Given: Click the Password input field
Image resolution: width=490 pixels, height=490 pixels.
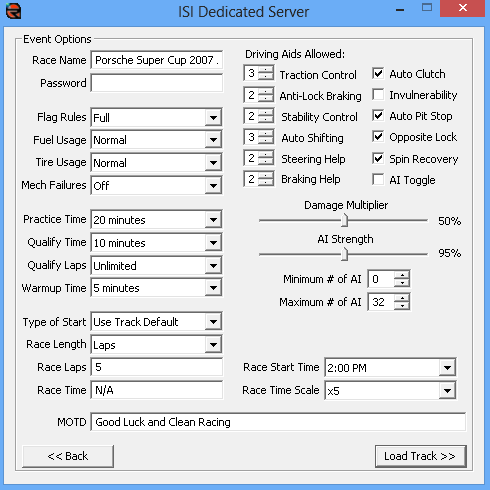Looking at the screenshot, I should 156,83.
